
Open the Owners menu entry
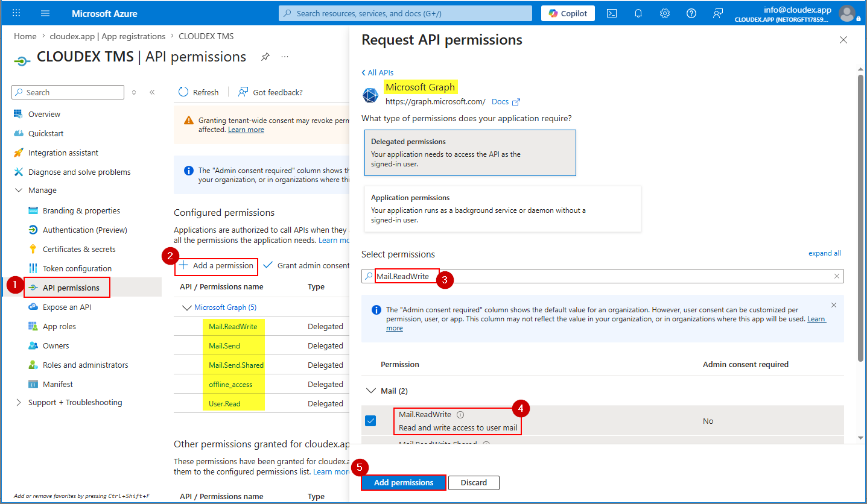56,345
